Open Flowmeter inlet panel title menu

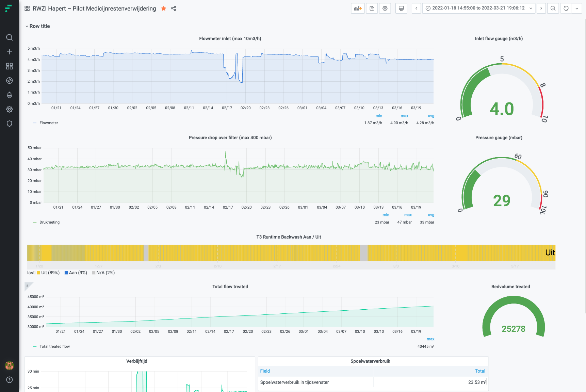(x=230, y=39)
